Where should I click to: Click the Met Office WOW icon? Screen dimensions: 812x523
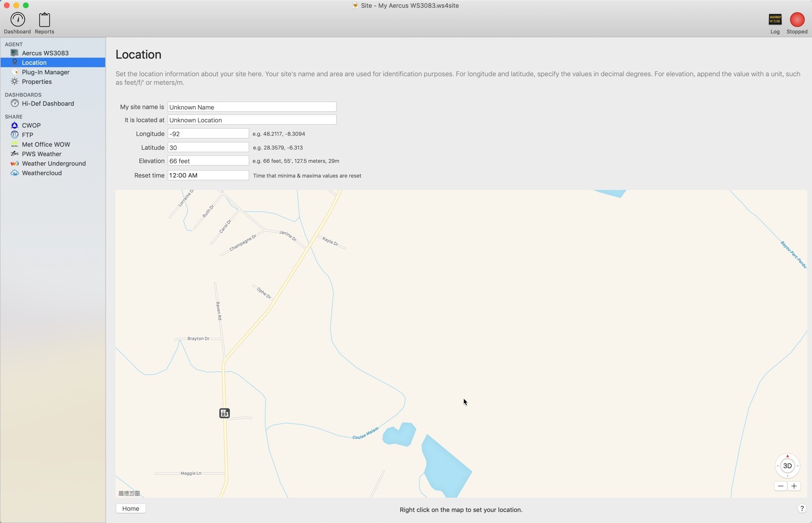click(15, 144)
